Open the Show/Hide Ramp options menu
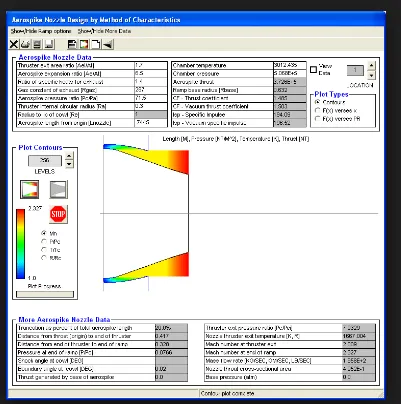Viewport: 401px width, 404px height. point(41,31)
